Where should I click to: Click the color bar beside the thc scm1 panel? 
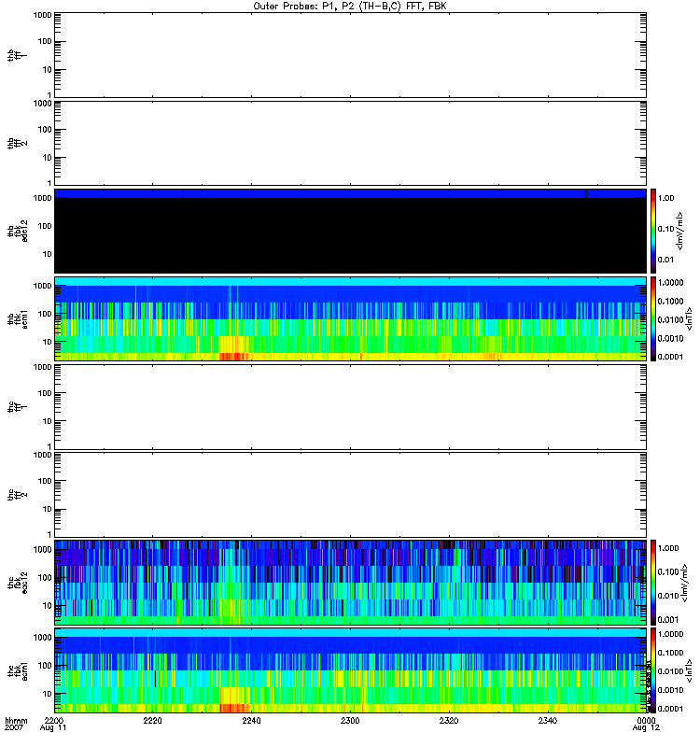pyautogui.click(x=653, y=670)
